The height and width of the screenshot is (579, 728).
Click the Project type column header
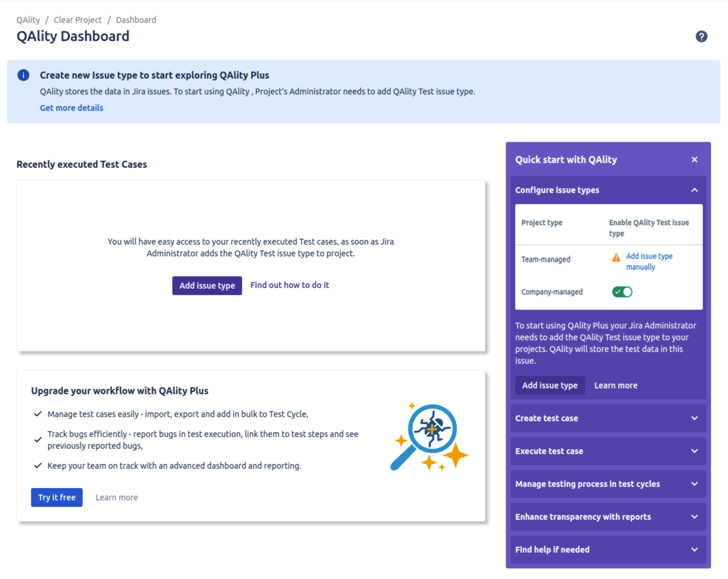click(x=542, y=222)
